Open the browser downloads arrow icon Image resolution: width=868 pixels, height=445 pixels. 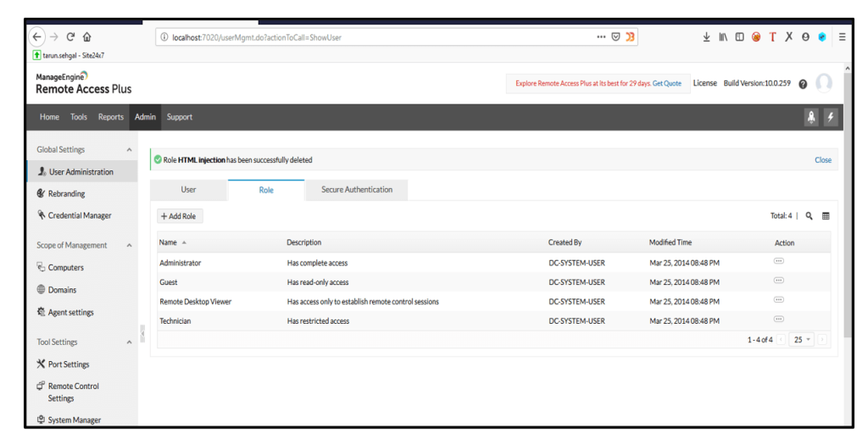(706, 37)
